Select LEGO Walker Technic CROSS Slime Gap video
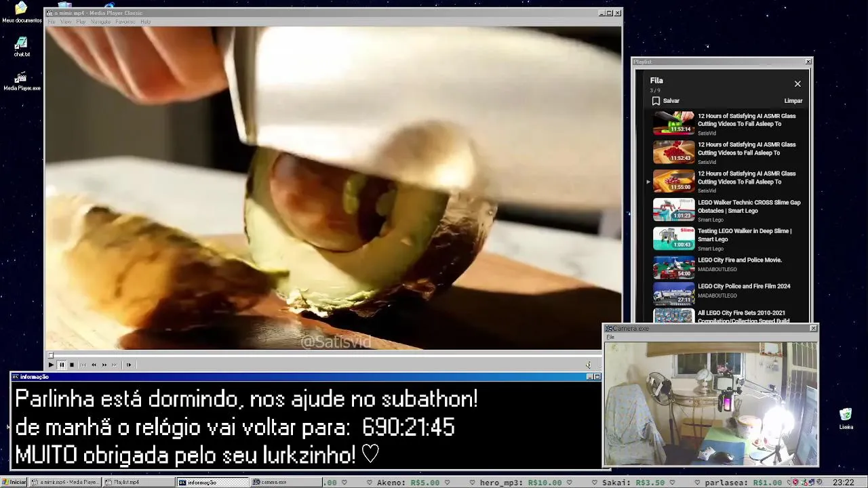Image resolution: width=868 pixels, height=488 pixels. tap(728, 210)
